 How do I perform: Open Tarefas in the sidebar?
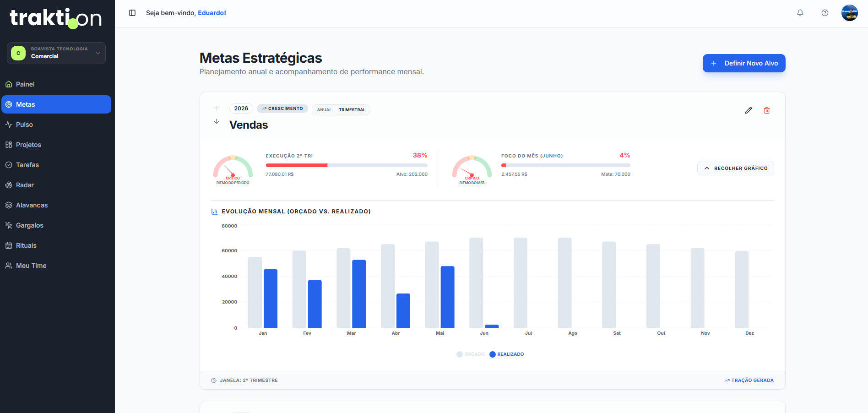[56, 165]
